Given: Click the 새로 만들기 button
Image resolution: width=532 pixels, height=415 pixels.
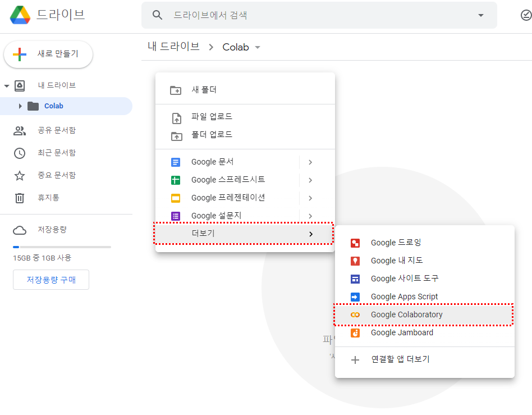Looking at the screenshot, I should click(48, 54).
